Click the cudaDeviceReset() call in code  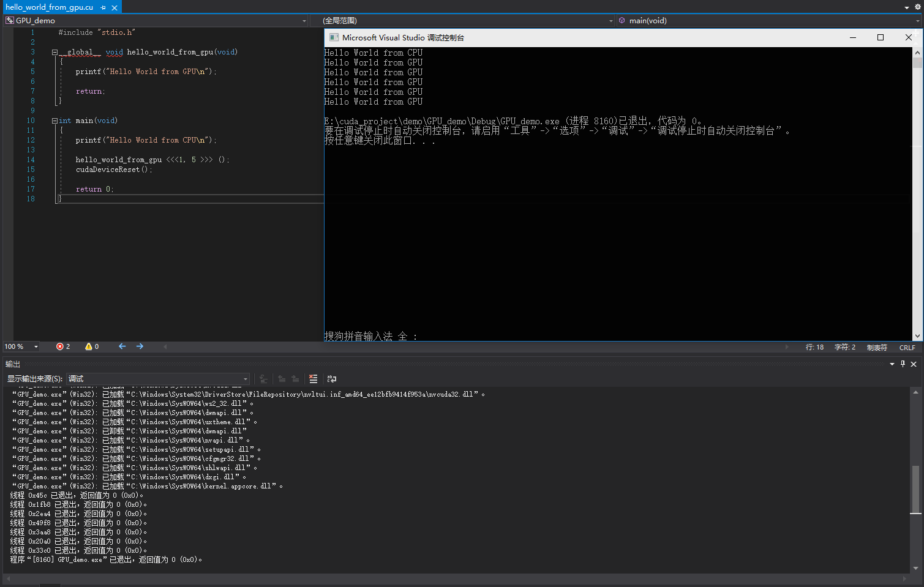tap(114, 170)
